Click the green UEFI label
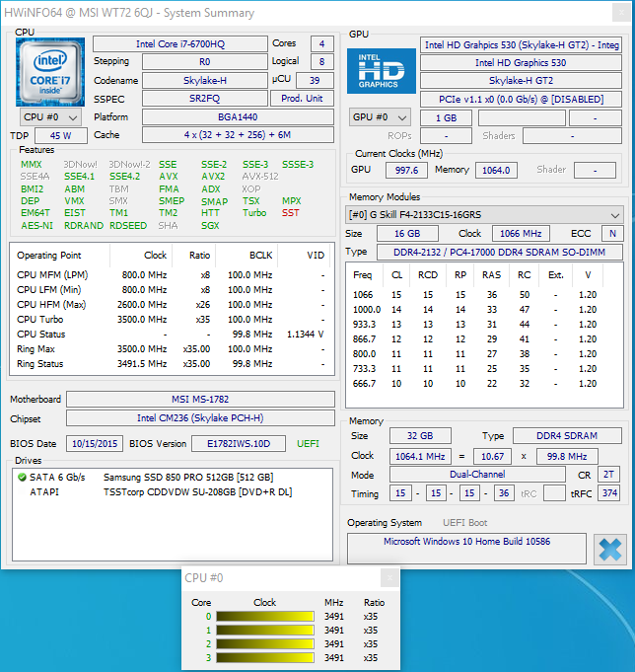Image resolution: width=635 pixels, height=672 pixels. (x=308, y=444)
